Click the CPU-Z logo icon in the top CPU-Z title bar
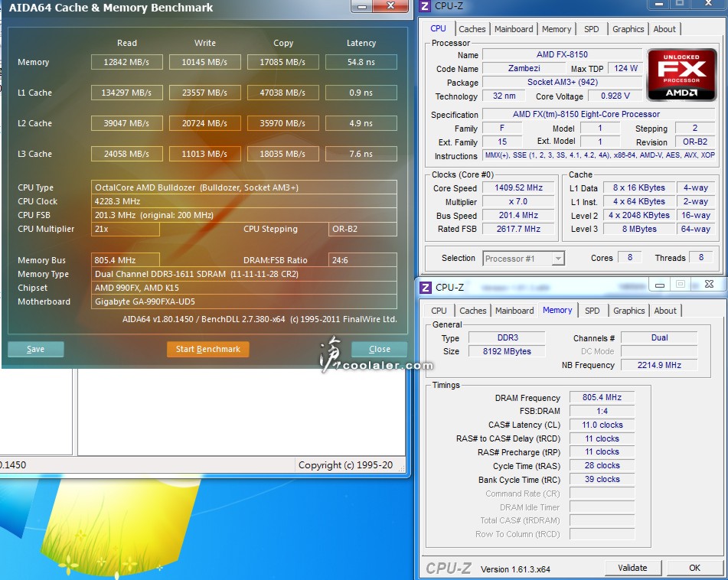This screenshot has height=580, width=728. point(424,6)
